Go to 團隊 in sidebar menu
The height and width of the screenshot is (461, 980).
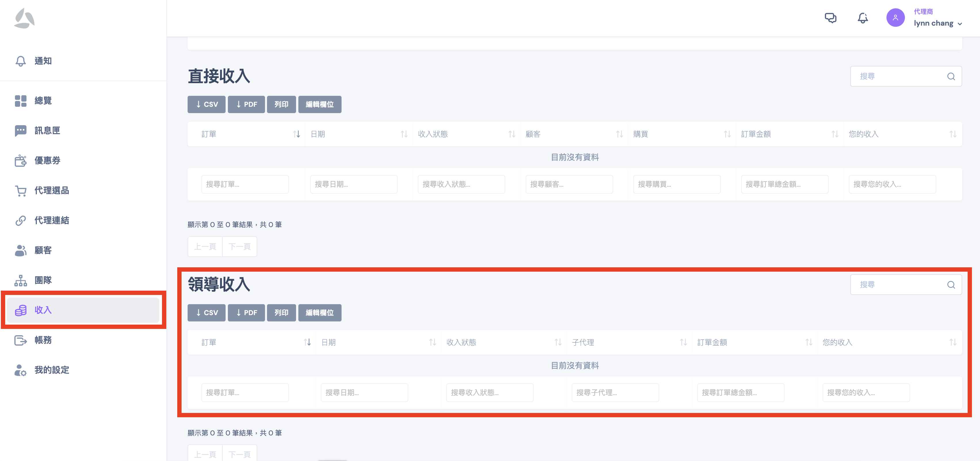tap(43, 280)
